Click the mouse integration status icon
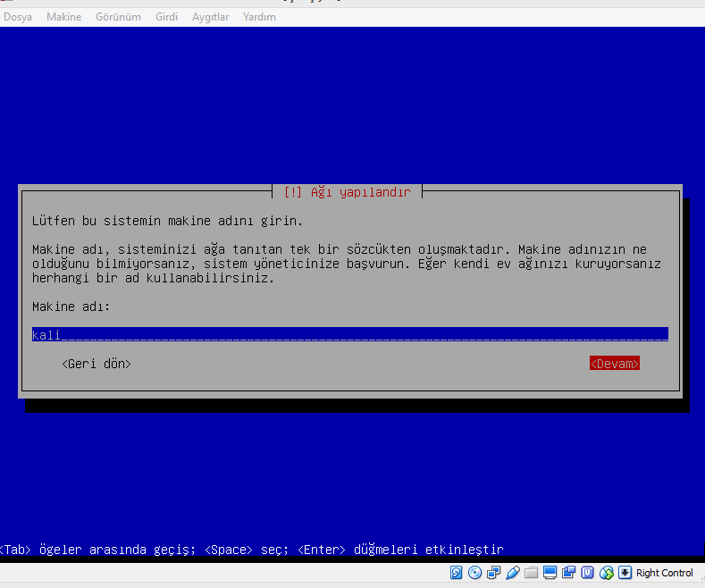 [606, 573]
